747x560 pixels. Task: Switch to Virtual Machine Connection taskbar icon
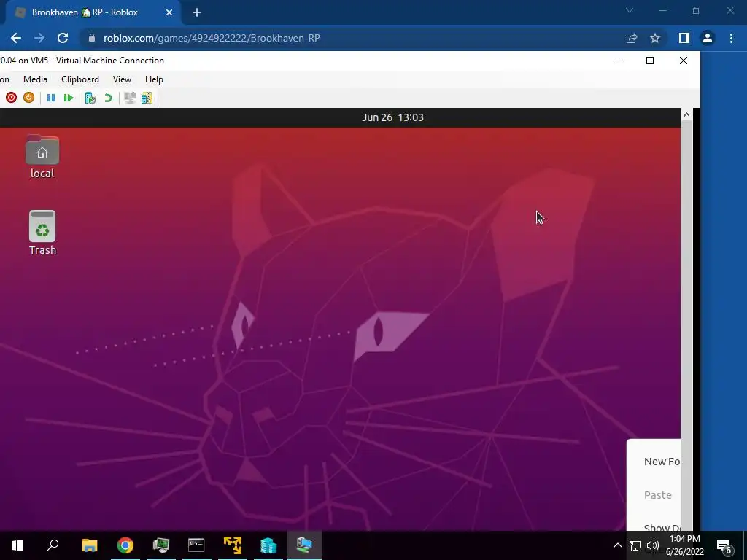(304, 545)
